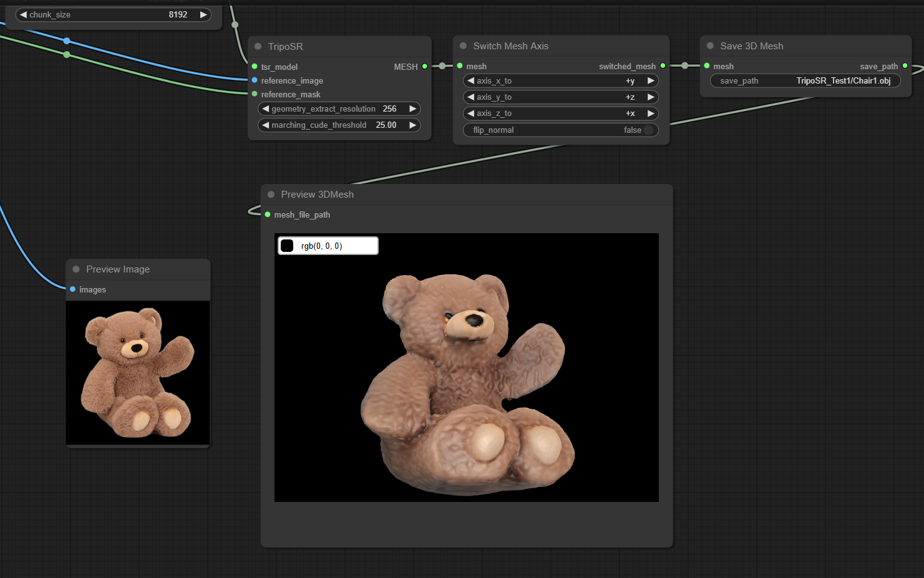Click the mesh_file_path input socket
This screenshot has width=924, height=578.
(x=268, y=214)
